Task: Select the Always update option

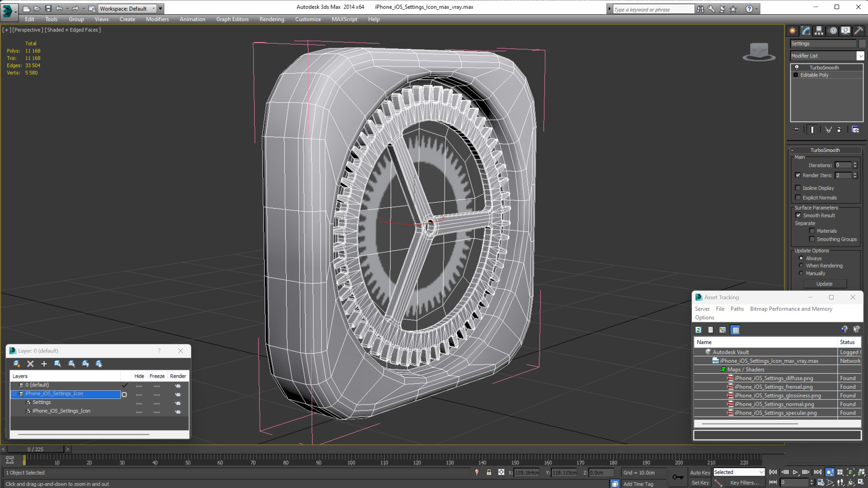Action: [x=801, y=258]
